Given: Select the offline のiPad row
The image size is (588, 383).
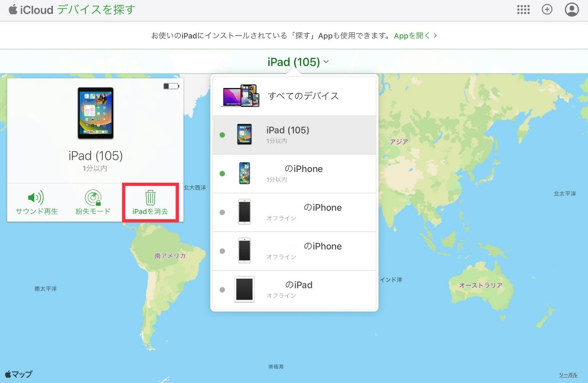Looking at the screenshot, I should pyautogui.click(x=294, y=289).
